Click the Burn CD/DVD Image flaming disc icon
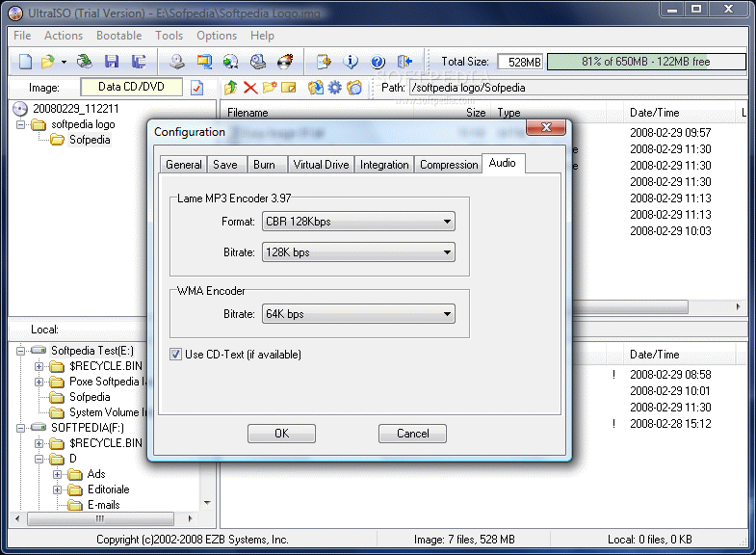 tap(285, 62)
